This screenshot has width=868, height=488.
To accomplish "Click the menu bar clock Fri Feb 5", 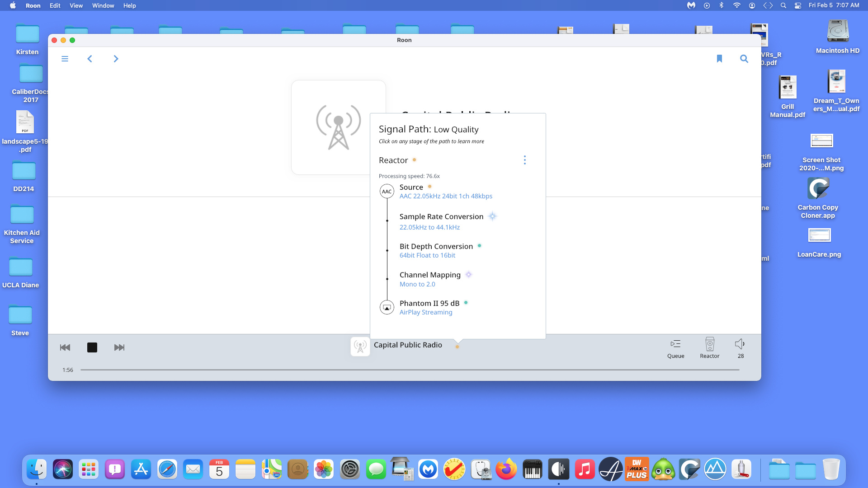I will [x=834, y=5].
